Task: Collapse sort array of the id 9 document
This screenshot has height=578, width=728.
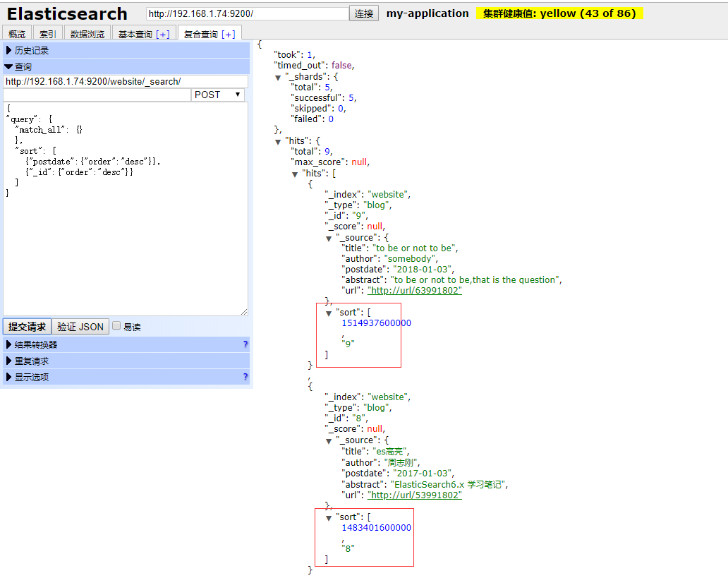Action: 329,313
